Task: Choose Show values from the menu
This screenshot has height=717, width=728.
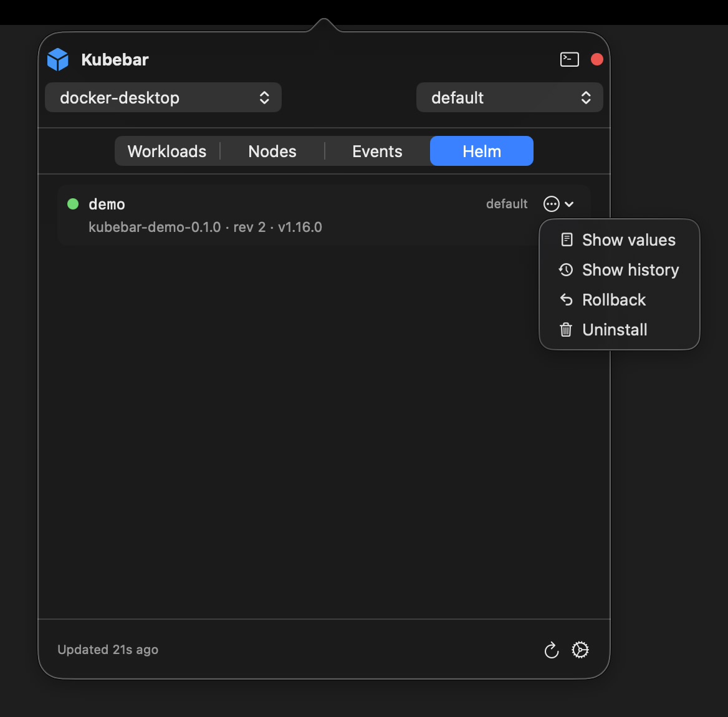Action: pyautogui.click(x=619, y=240)
